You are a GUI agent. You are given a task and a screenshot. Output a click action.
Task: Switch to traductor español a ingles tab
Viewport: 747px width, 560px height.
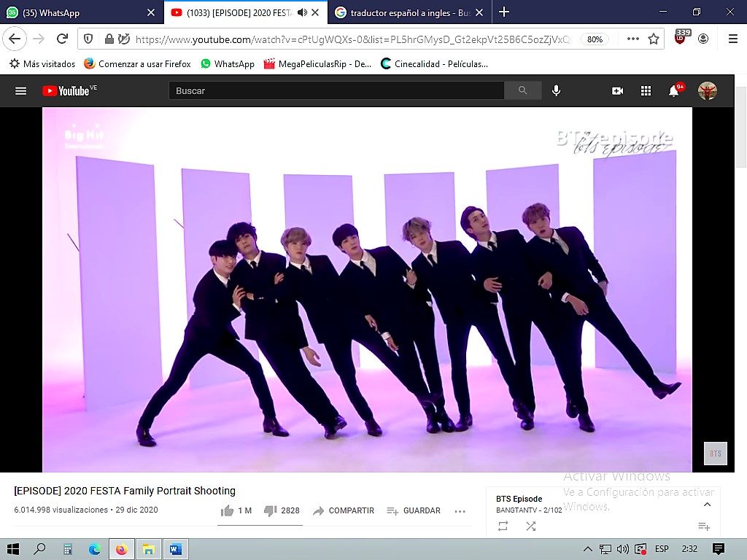[410, 13]
